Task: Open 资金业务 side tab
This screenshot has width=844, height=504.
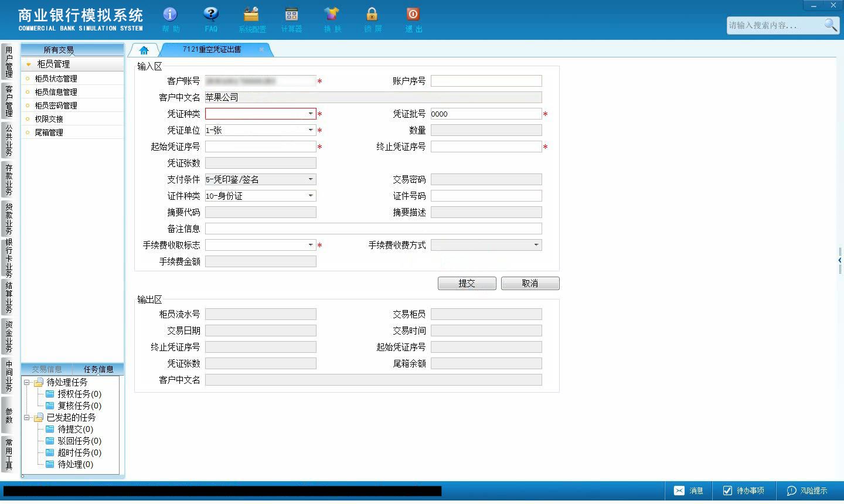Action: coord(9,337)
